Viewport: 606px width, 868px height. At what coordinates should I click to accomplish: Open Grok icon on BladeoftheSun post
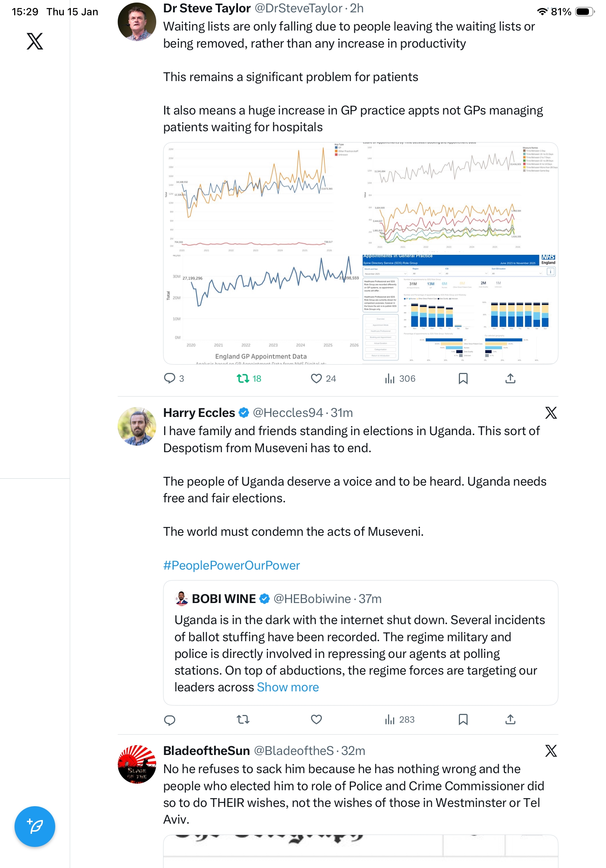(550, 751)
